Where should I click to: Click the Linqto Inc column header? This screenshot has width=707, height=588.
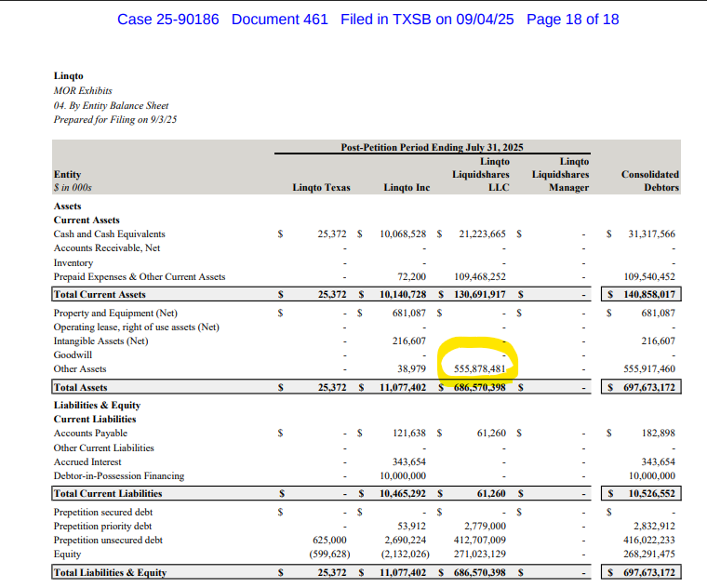[407, 188]
